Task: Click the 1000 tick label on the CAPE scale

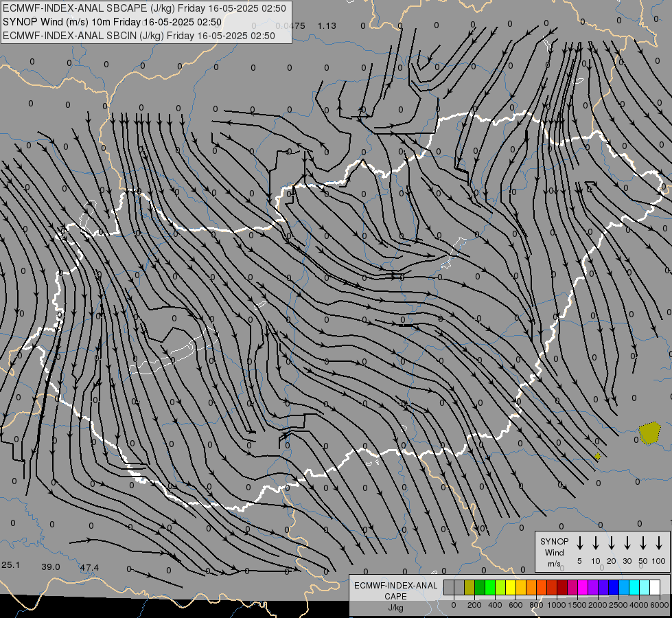Action: point(557,605)
